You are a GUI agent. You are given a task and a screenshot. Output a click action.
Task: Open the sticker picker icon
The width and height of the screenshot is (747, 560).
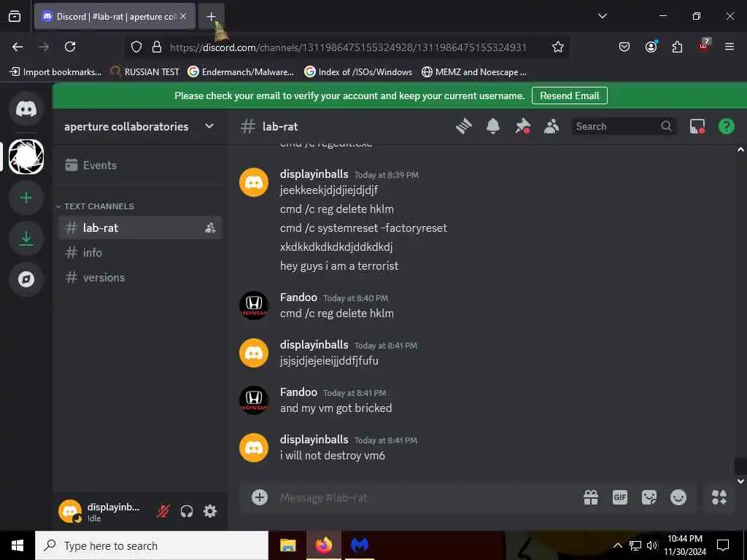tap(649, 497)
